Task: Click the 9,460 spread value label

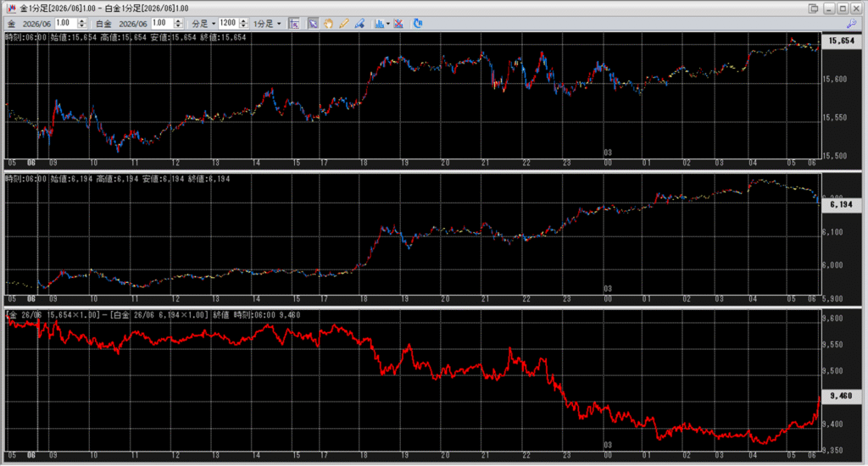Action: click(839, 396)
